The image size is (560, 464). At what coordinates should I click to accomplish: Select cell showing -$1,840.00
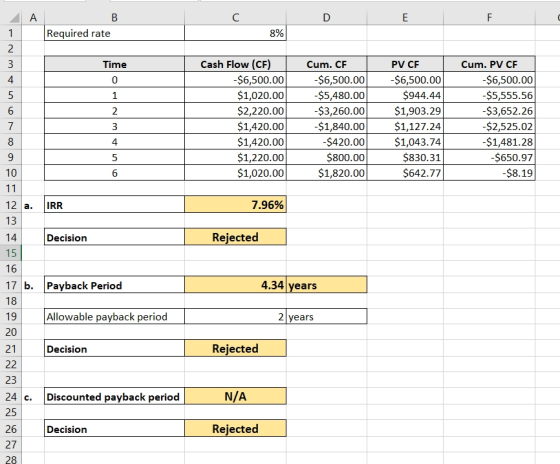[326, 126]
